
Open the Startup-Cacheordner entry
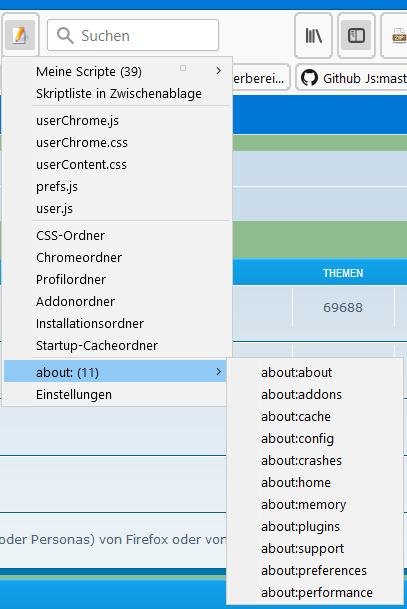[x=97, y=346]
